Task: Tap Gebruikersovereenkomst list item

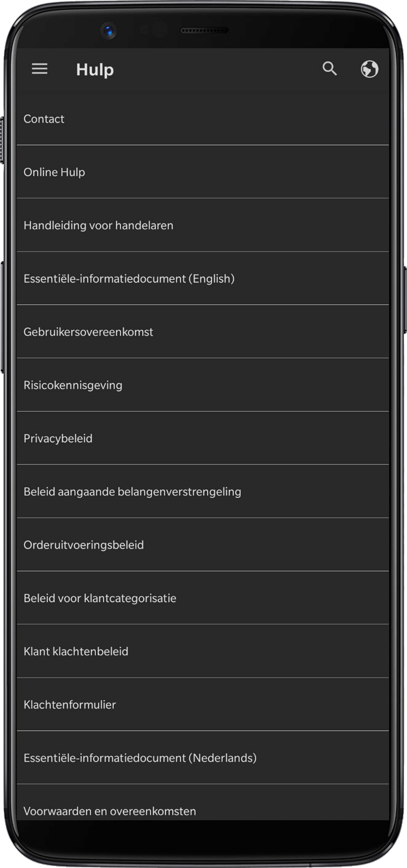Action: point(88,332)
